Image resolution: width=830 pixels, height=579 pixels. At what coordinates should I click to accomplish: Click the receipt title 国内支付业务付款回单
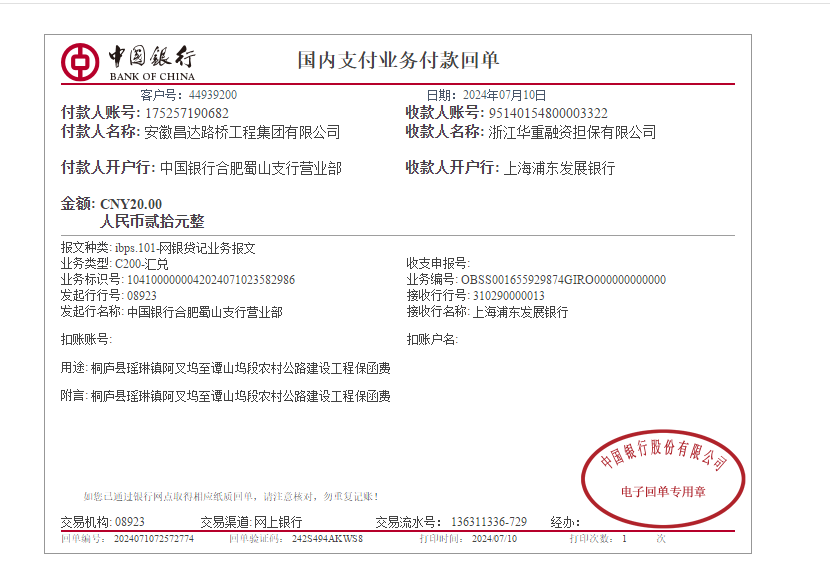pos(398,60)
